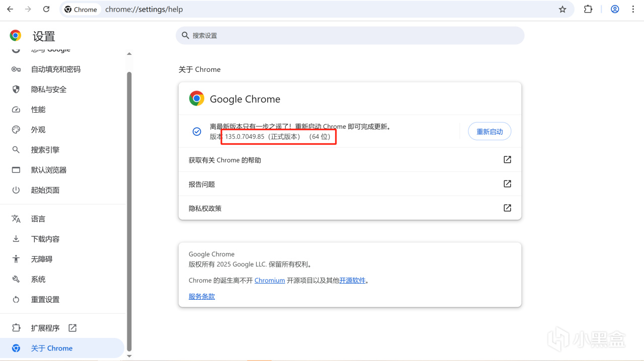
Task: Click the shield icon for 隐私与安全
Action: coord(16,89)
